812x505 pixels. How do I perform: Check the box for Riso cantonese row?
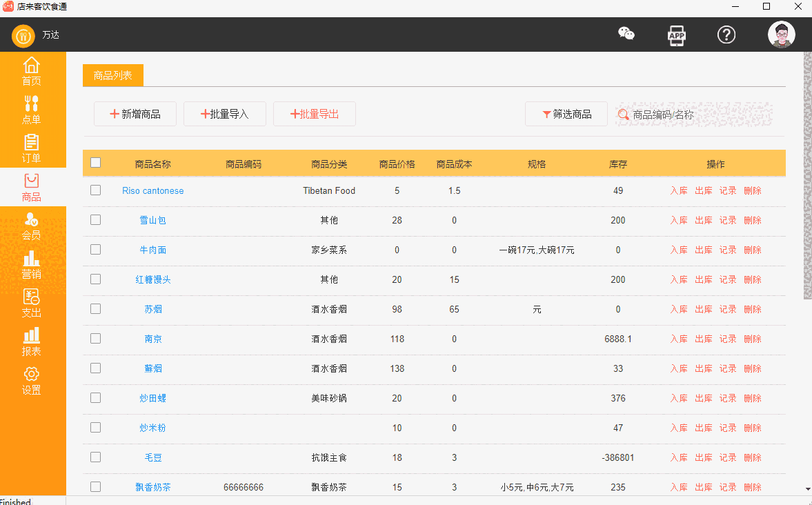click(96, 190)
